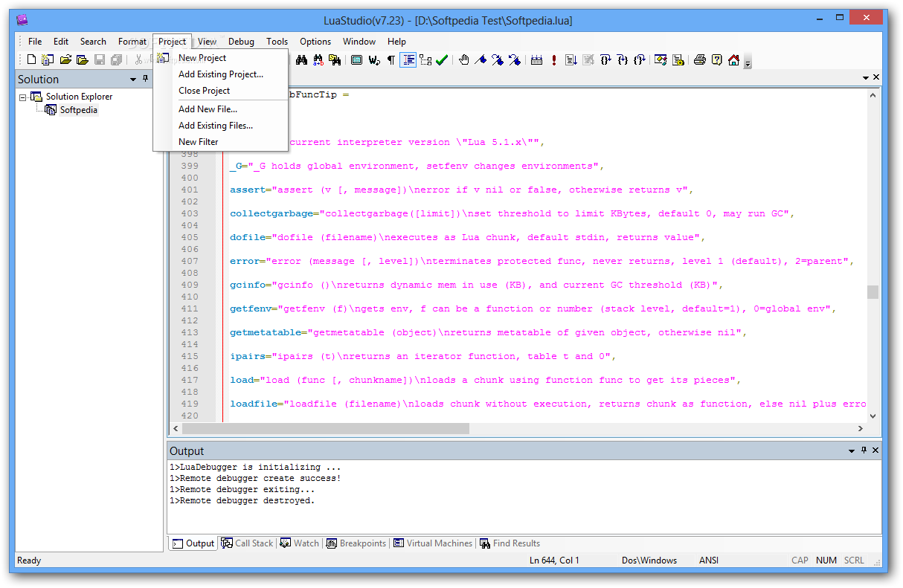Toggle Solution panel auto-hide pin
Screen dimensions: 903x588
146,78
